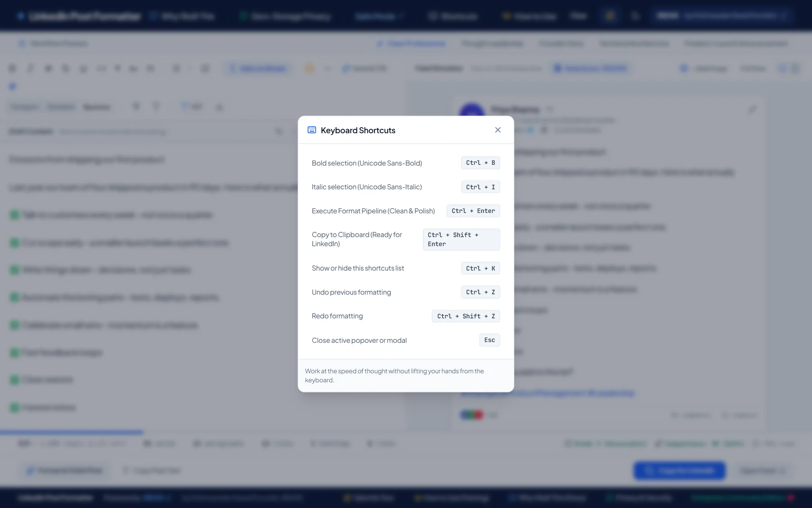Viewport: 812px width, 508px height.
Task: Click 'Close active popover or modal' text
Action: click(359, 340)
